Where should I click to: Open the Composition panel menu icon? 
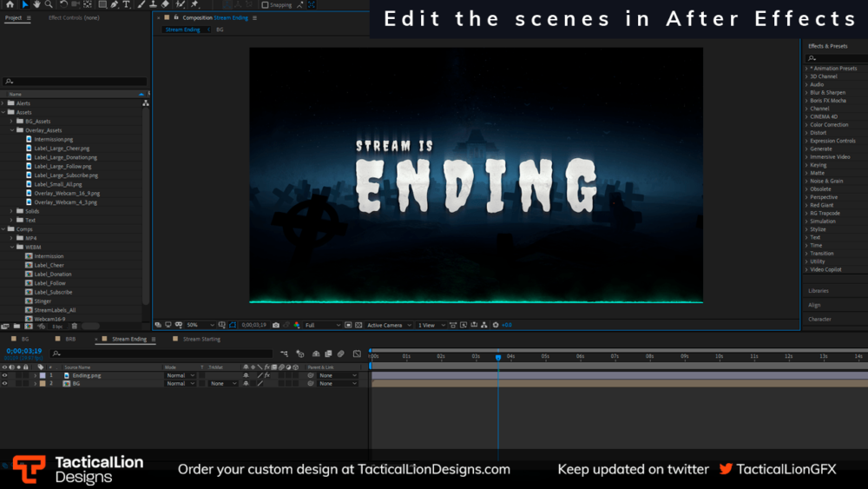pyautogui.click(x=254, y=17)
